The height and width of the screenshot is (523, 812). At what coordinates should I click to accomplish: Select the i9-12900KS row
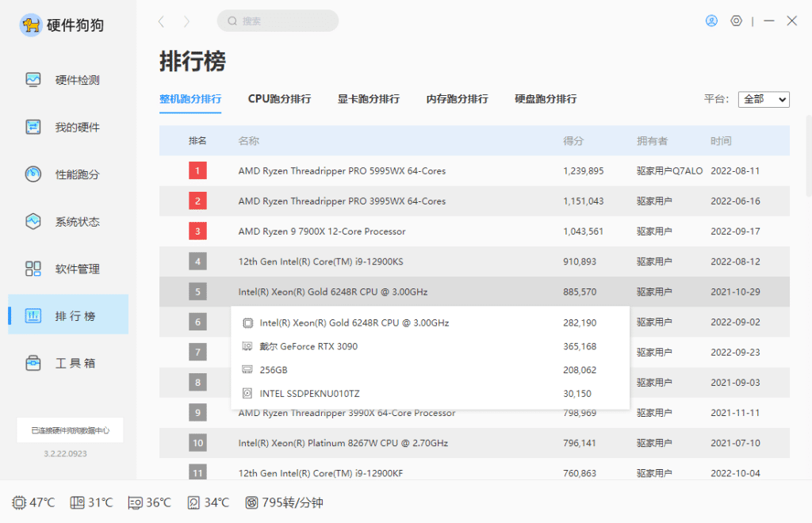[474, 261]
